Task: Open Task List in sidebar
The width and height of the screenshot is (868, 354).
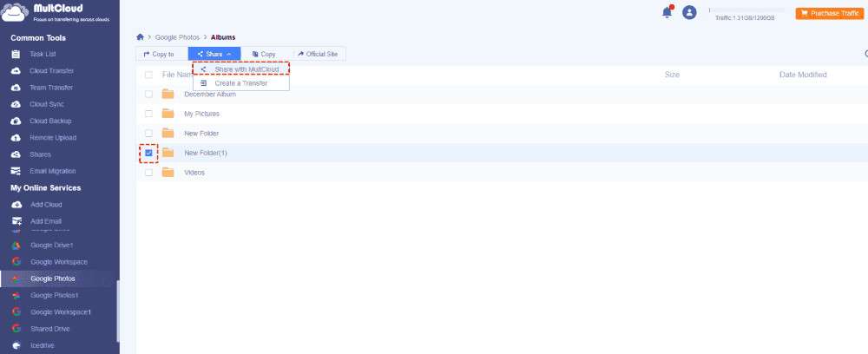Action: pos(43,54)
